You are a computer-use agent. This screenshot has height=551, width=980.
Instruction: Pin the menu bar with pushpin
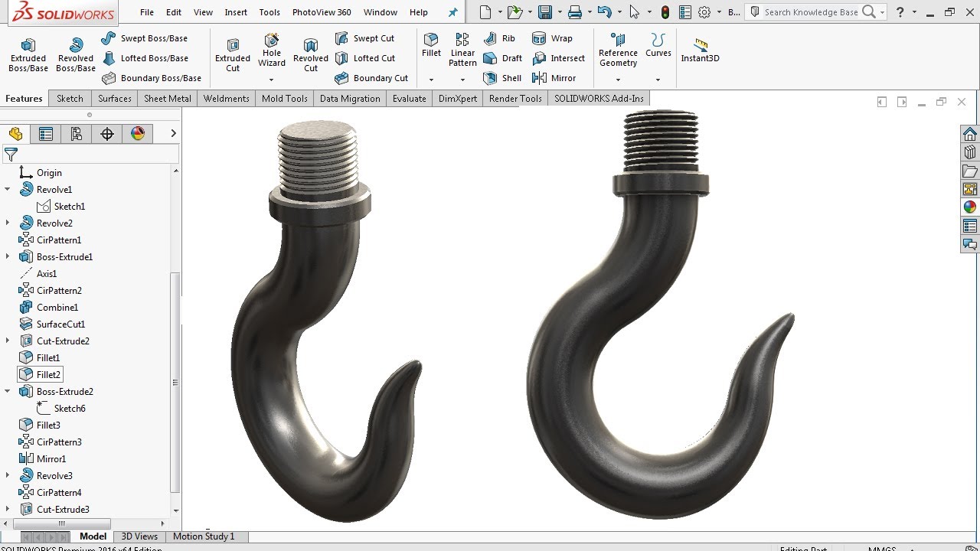(452, 12)
